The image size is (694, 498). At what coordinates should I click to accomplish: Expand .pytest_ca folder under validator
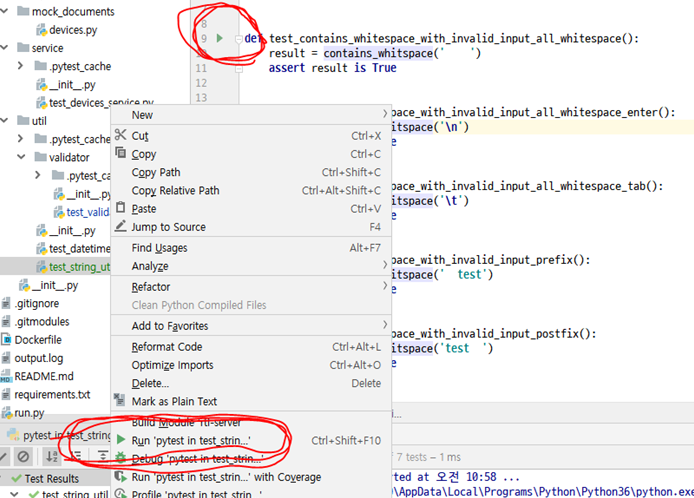coord(38,175)
